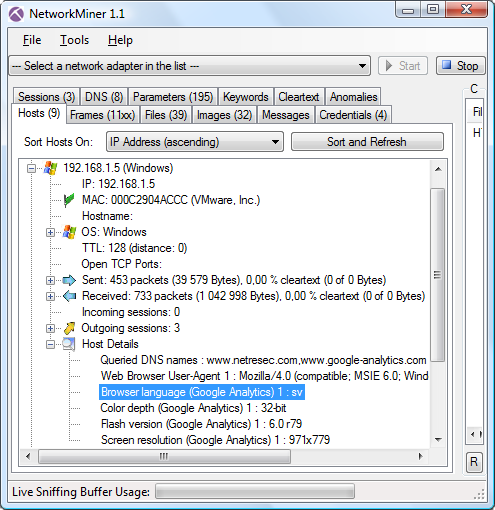Click the NetworkMiner logo in title bar

pyautogui.click(x=16, y=14)
